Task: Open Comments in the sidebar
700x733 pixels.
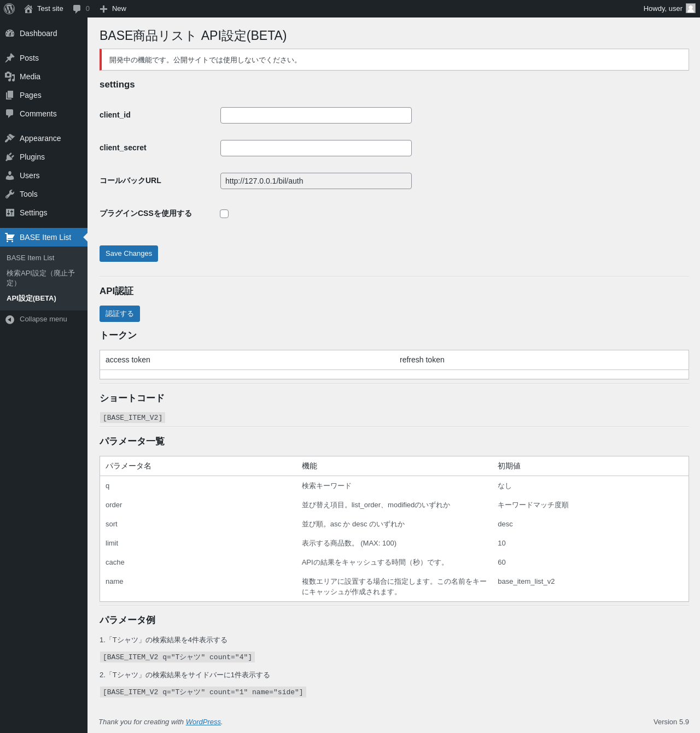Action: [44, 114]
